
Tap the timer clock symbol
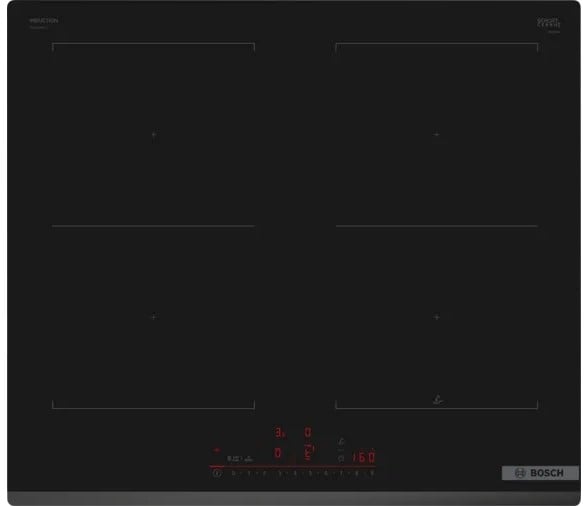(341, 458)
